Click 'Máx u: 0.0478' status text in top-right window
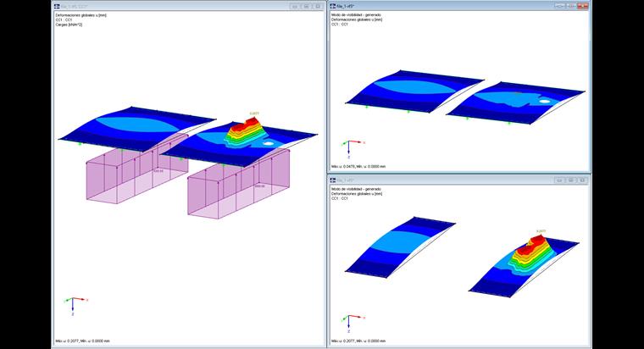The image size is (644, 349). point(343,167)
